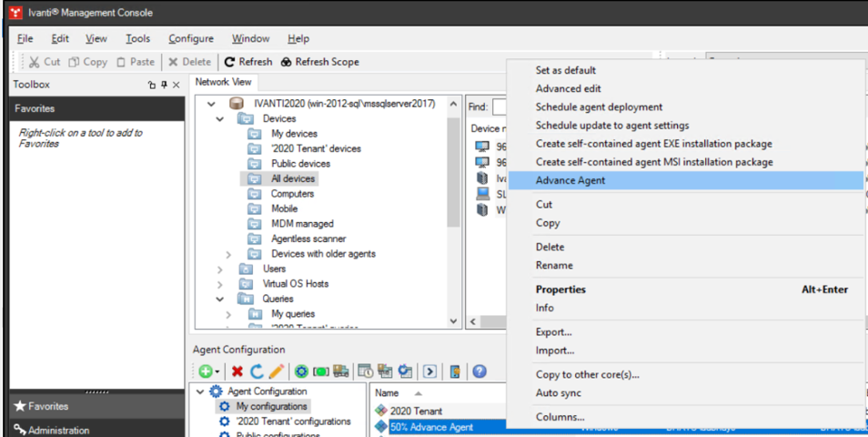Click the Toolbox pin icon
The height and width of the screenshot is (437, 868).
point(164,85)
